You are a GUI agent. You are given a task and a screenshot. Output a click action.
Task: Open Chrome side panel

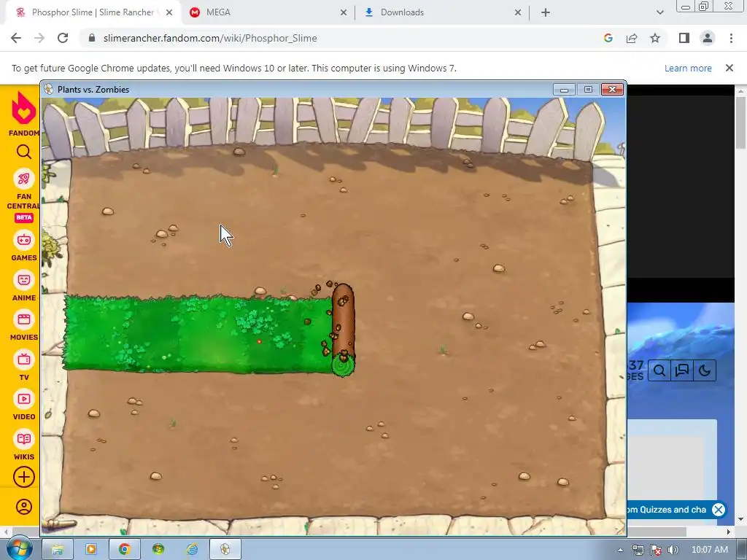[684, 38]
